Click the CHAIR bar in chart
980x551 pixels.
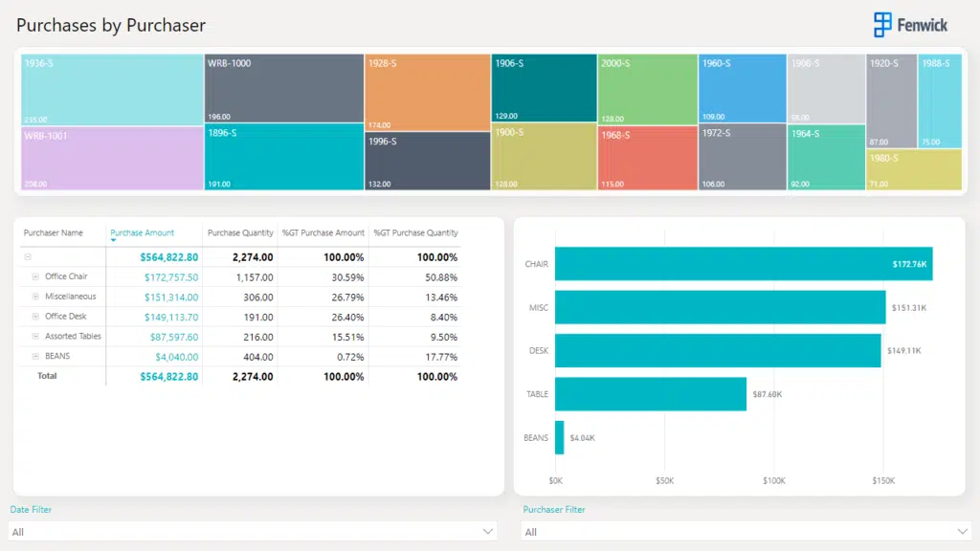pyautogui.click(x=743, y=264)
